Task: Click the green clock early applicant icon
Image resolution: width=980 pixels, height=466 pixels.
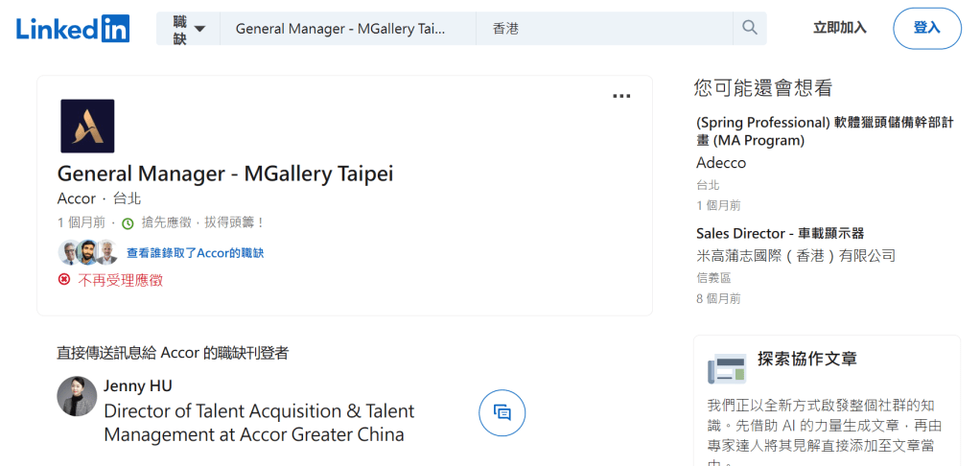Action: click(x=128, y=223)
